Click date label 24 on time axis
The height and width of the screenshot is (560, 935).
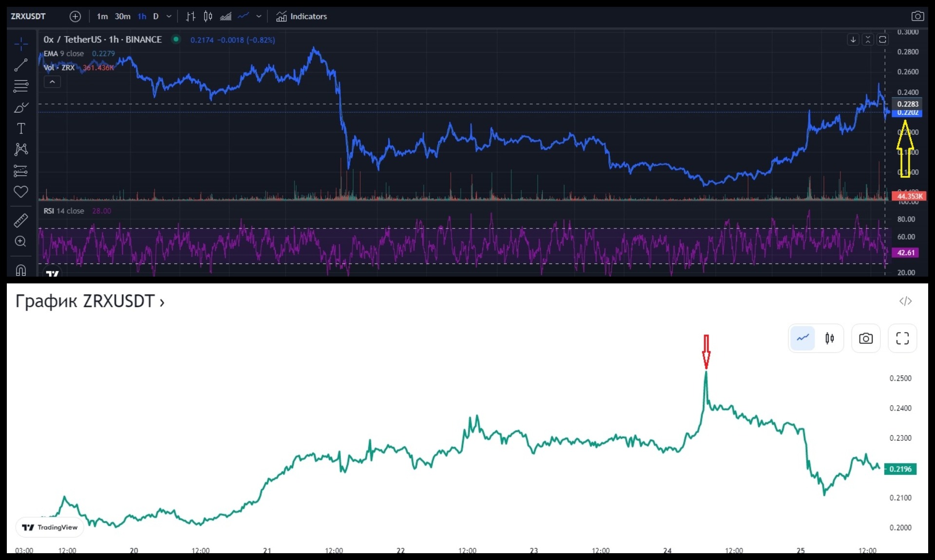(x=667, y=550)
